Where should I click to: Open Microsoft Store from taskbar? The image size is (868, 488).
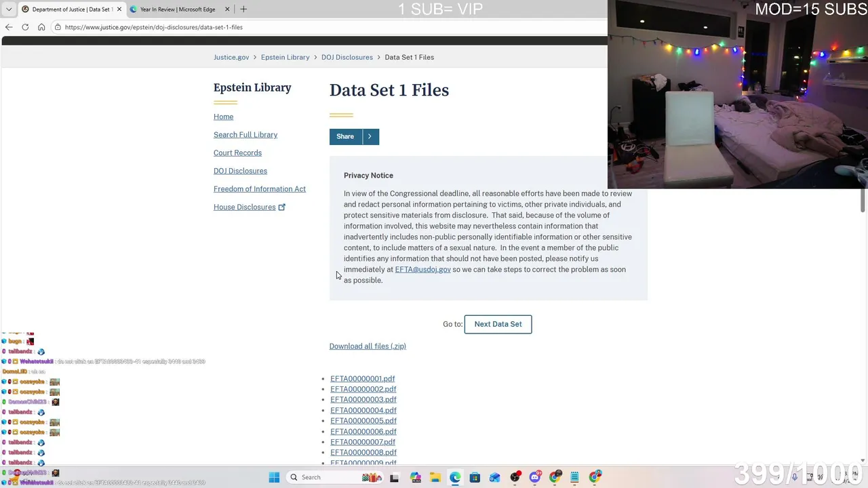tap(475, 477)
